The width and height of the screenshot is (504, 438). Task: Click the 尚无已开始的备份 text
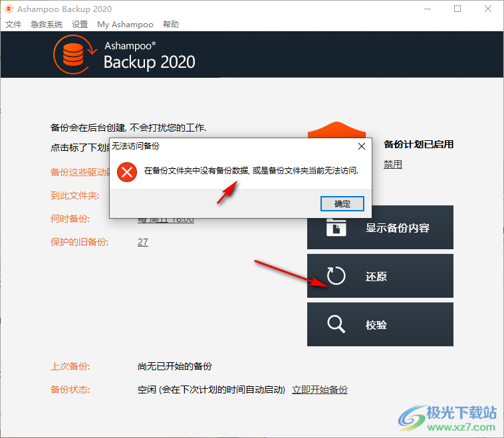click(x=175, y=366)
